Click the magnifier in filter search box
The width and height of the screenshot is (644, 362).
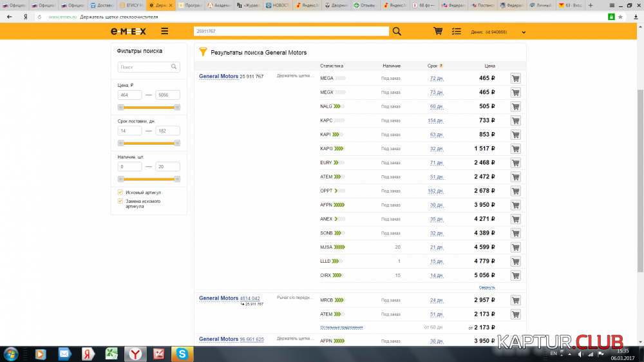tap(174, 66)
